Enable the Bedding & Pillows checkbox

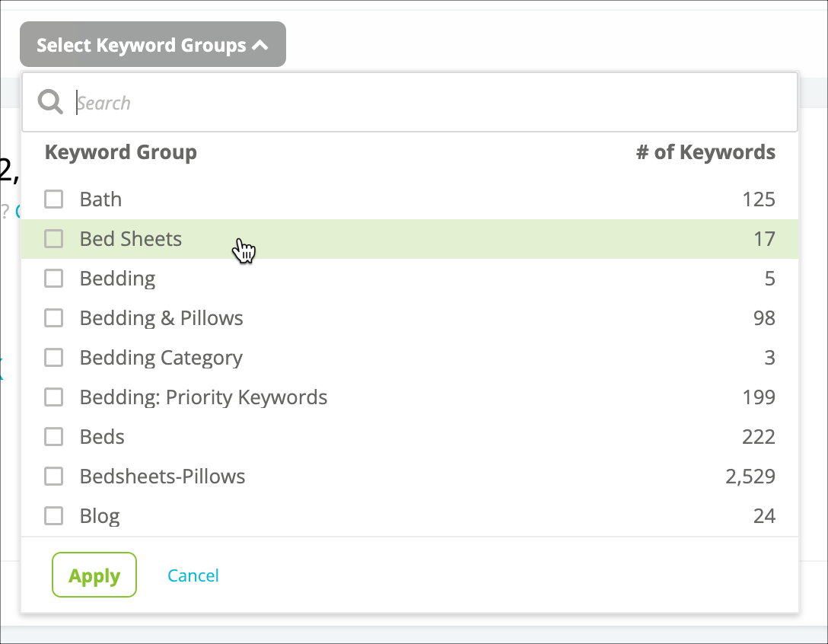point(54,318)
